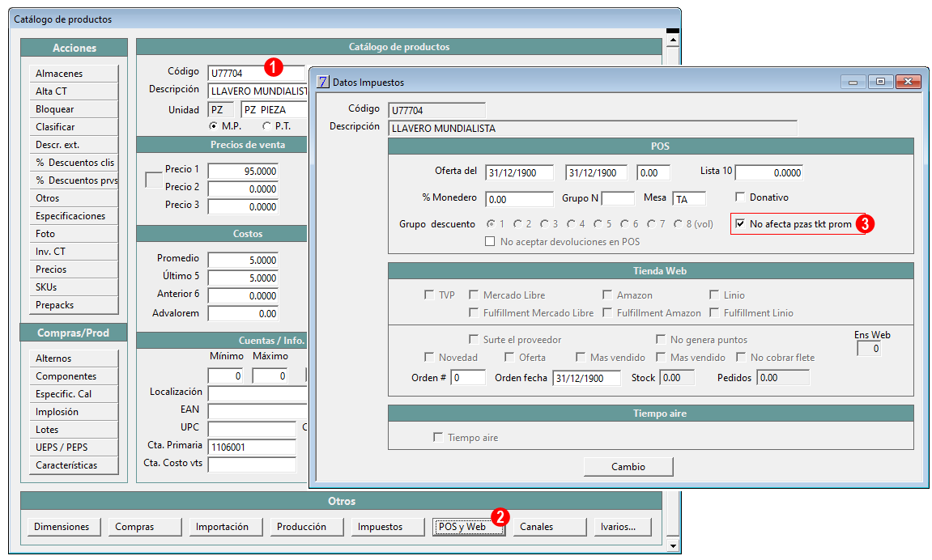Click Especific. Cal button
Screen dimensions: 932x560
[x=74, y=394]
